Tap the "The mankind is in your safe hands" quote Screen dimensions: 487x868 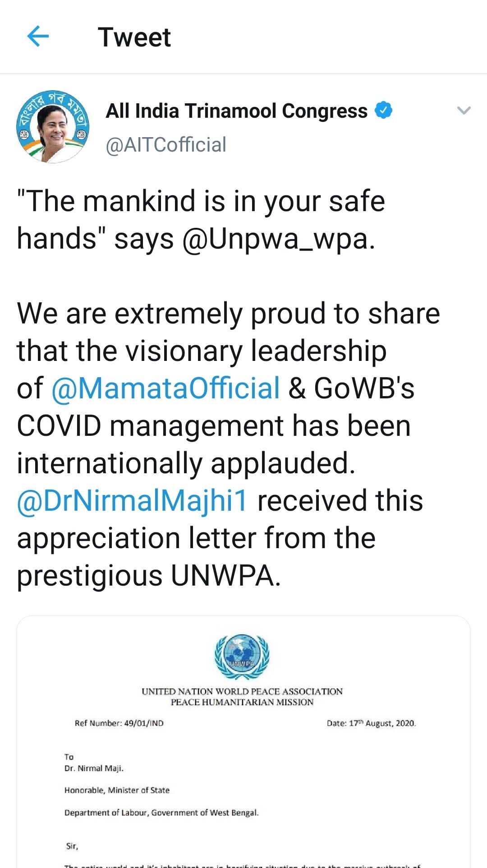click(201, 201)
